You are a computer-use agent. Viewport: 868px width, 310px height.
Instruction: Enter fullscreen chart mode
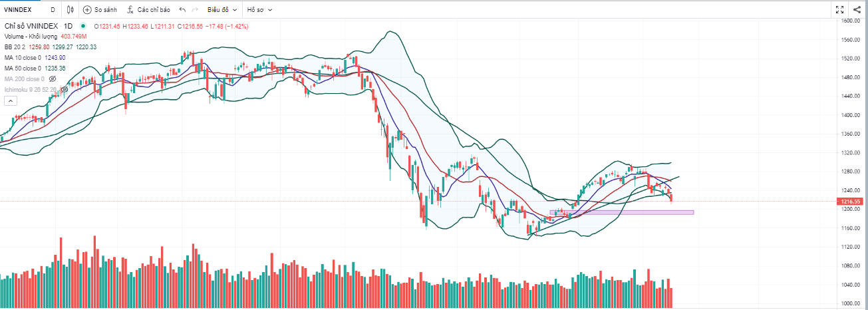841,9
